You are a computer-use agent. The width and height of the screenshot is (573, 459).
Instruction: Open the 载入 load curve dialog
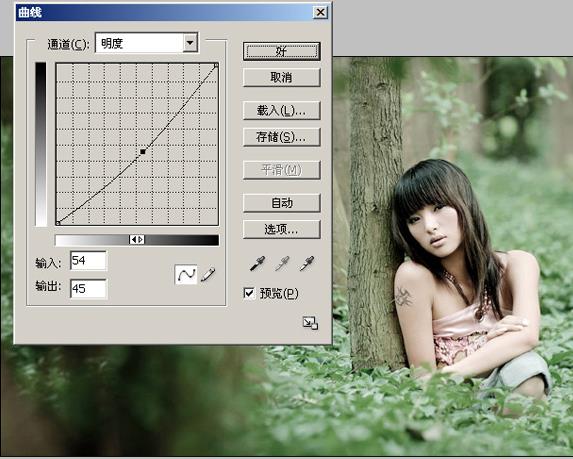[x=281, y=110]
